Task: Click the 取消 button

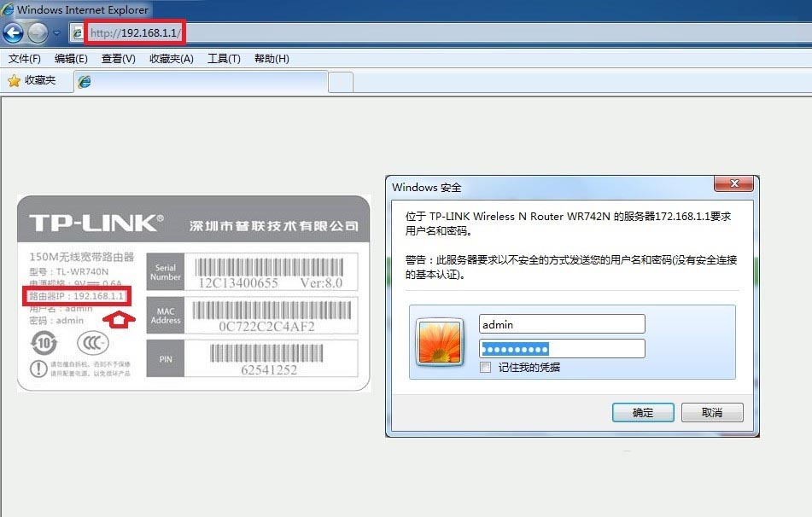Action: coord(712,412)
